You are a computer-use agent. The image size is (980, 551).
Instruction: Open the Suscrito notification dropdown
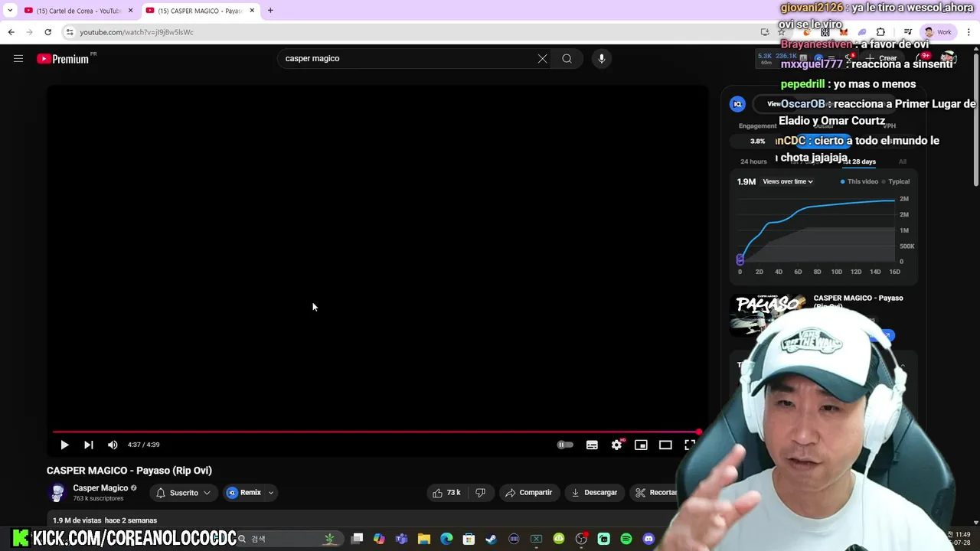tap(184, 493)
